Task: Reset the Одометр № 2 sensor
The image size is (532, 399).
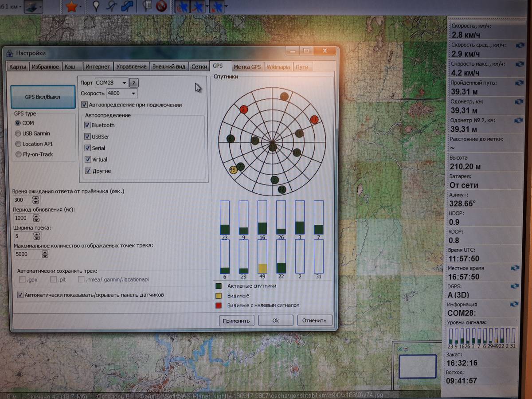Action: click(x=519, y=120)
